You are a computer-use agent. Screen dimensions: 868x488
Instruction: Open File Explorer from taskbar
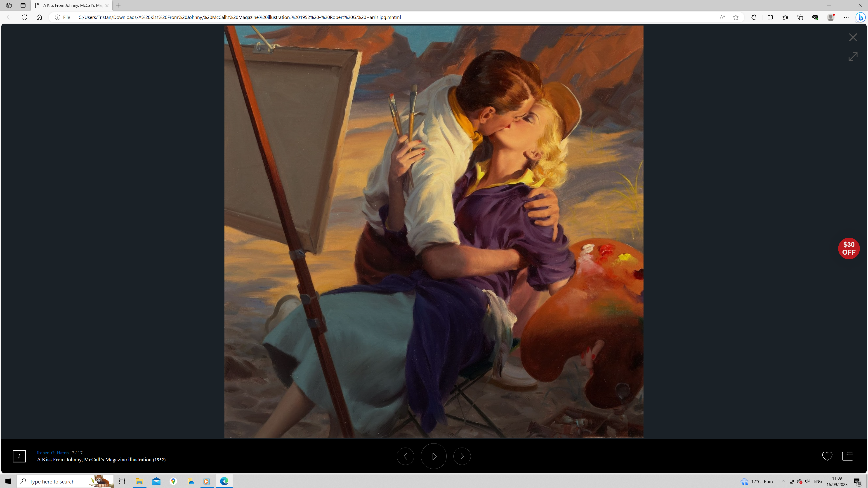[139, 481]
